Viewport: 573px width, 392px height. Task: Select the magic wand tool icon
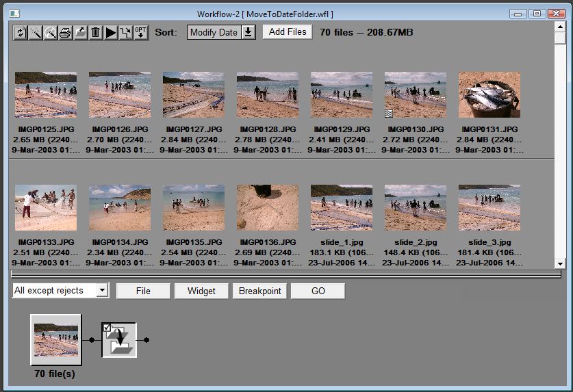[x=36, y=32]
